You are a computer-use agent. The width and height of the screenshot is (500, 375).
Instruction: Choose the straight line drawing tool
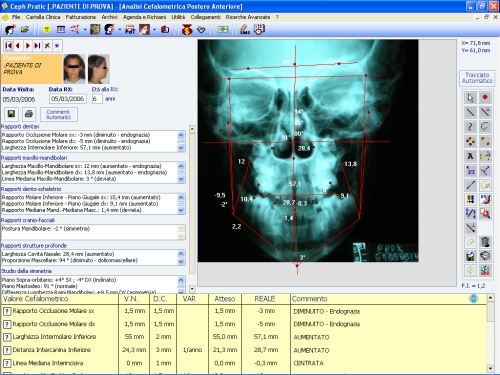(x=470, y=112)
